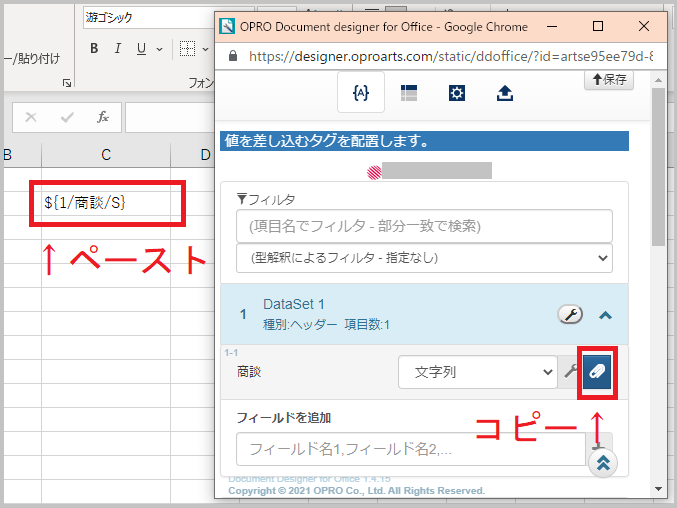This screenshot has height=508, width=677.
Task: Click the フィールドを追加 input field
Action: [x=411, y=449]
